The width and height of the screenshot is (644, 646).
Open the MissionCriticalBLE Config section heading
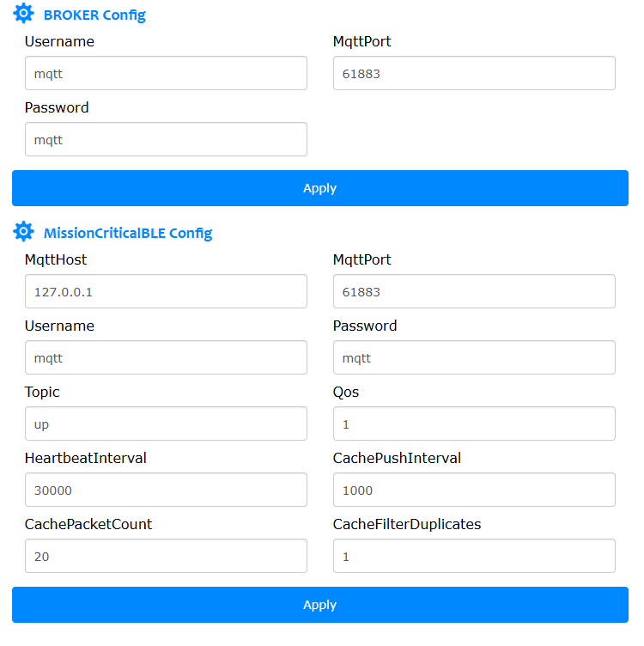coord(128,233)
